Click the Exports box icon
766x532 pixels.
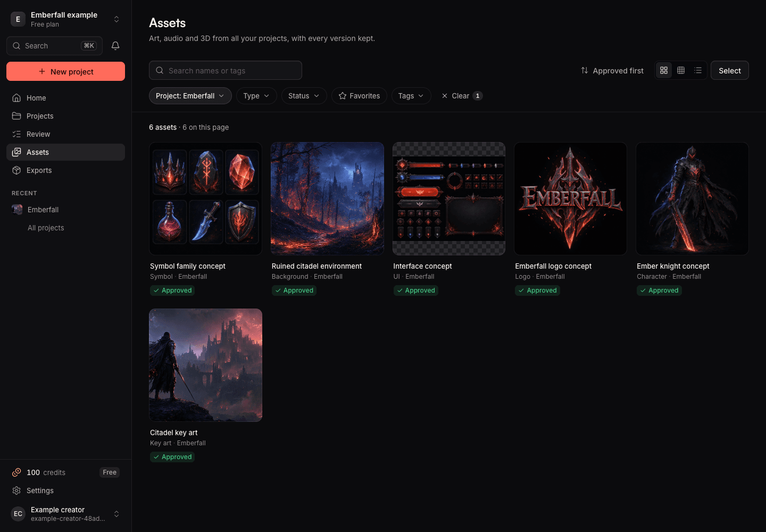(x=16, y=170)
